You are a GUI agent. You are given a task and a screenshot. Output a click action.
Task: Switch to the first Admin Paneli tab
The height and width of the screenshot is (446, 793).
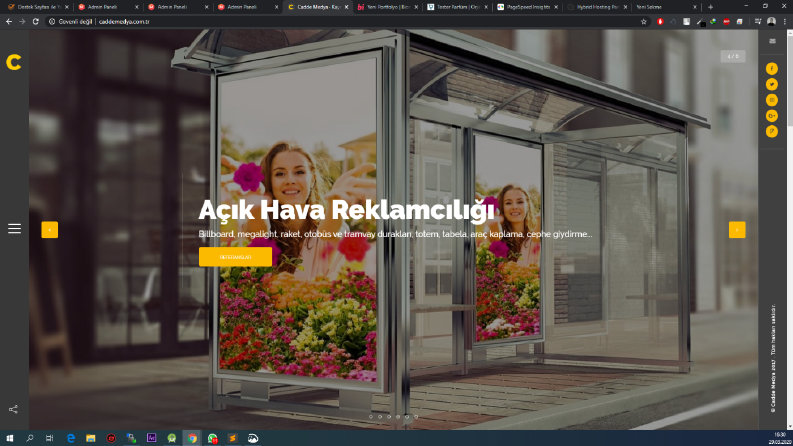(x=106, y=7)
